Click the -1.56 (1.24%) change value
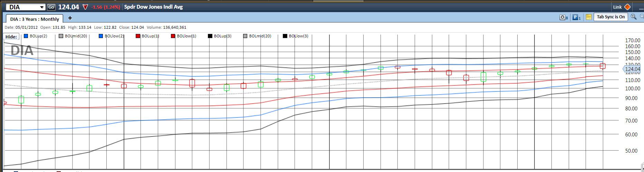Image resolution: width=644 pixels, height=172 pixels. 106,7
